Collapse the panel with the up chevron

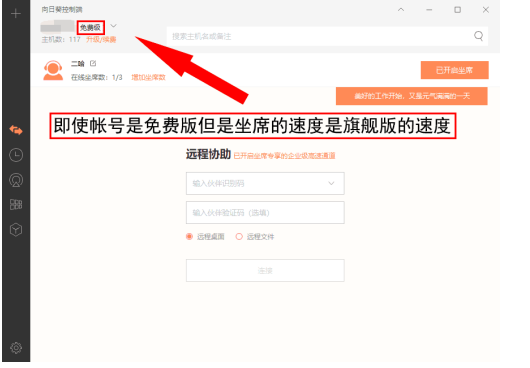point(401,10)
